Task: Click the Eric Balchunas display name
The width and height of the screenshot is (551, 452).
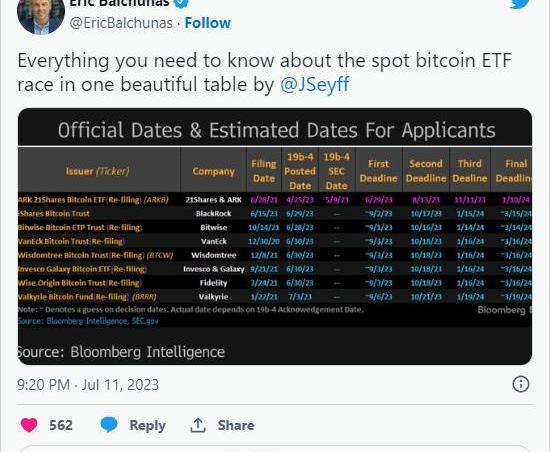Action: [x=119, y=4]
